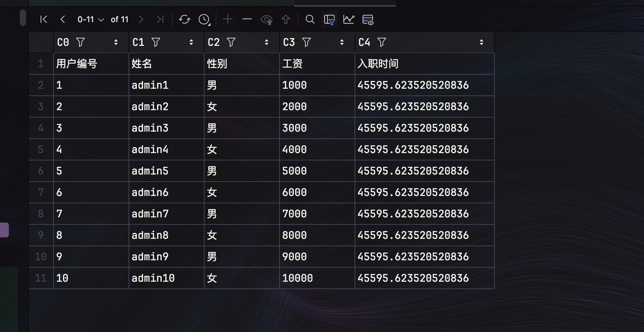The width and height of the screenshot is (644, 332).
Task: Go to previous page of results
Action: pos(63,19)
